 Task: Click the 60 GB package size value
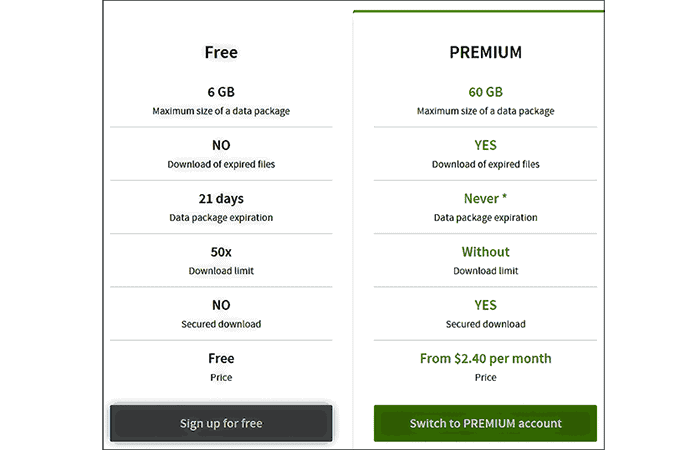tap(485, 92)
